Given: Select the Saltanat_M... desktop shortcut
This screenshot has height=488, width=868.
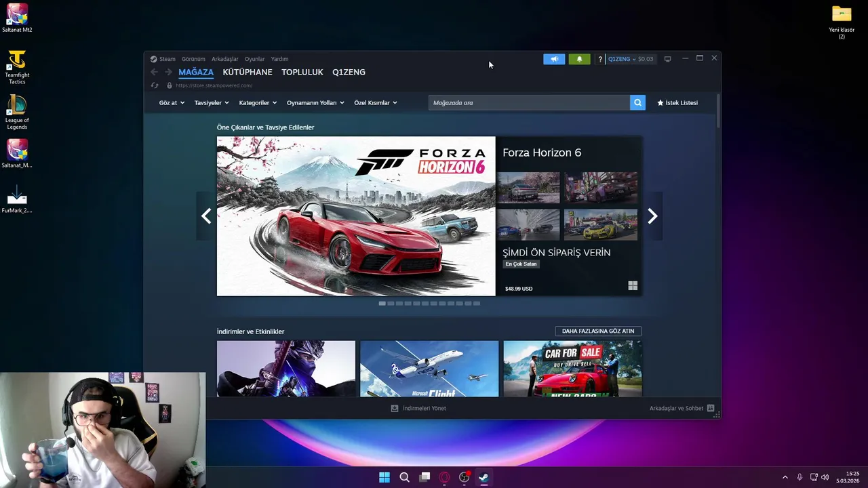Looking at the screenshot, I should point(17,154).
